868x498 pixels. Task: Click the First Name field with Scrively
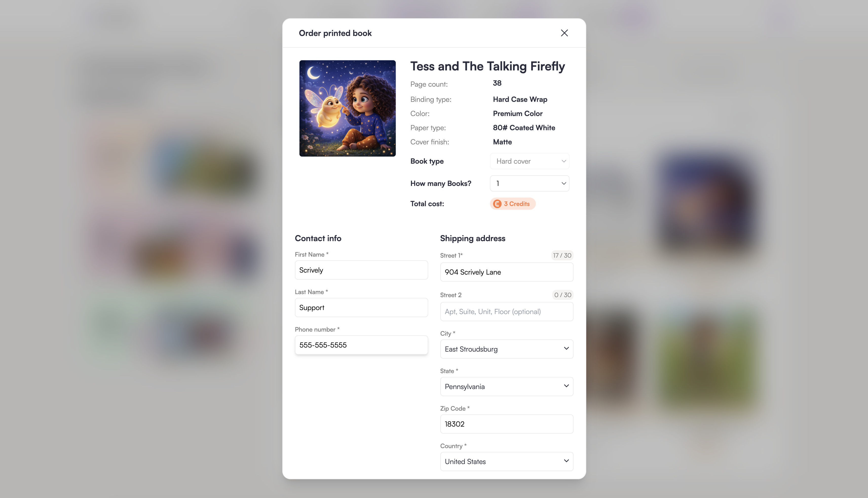pyautogui.click(x=361, y=270)
